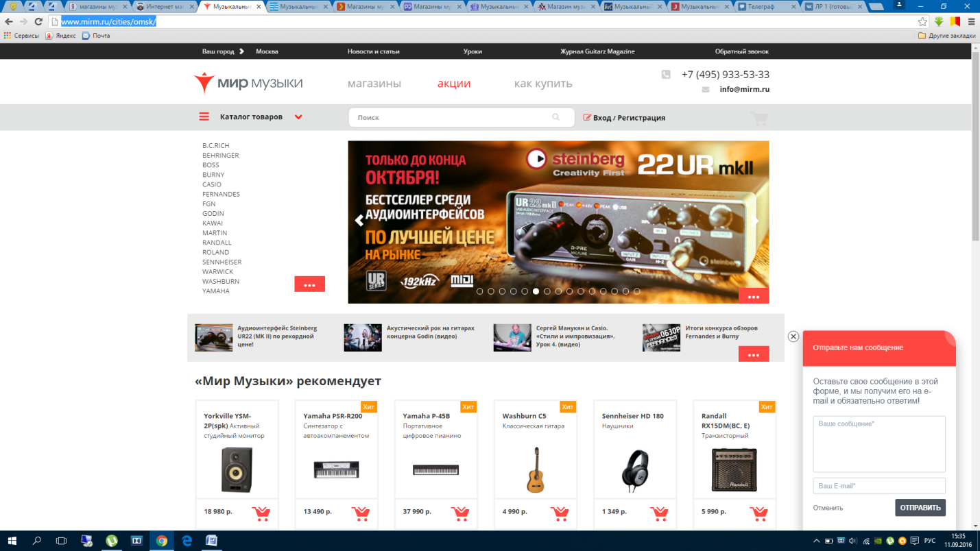
Task: Switch to the Телеграф browser tab
Action: pos(766,7)
